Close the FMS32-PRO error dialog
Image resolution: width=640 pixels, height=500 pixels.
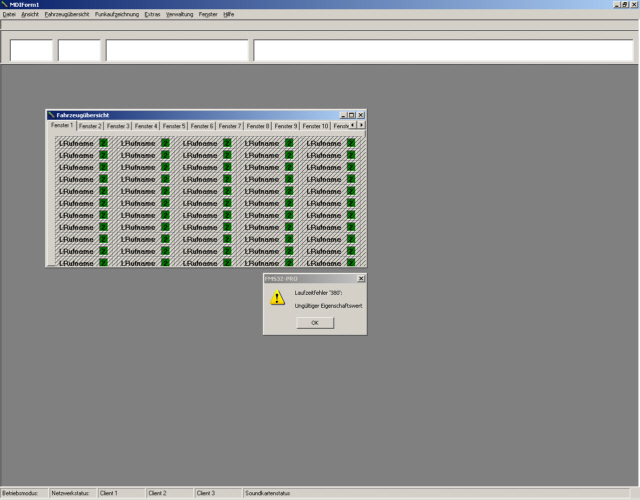(361, 278)
